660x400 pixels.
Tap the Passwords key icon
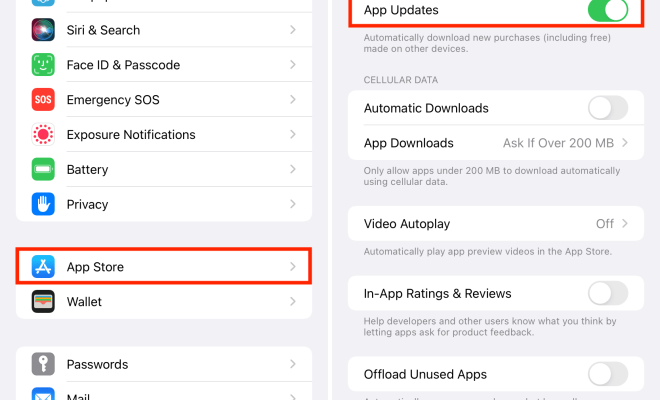(x=43, y=364)
